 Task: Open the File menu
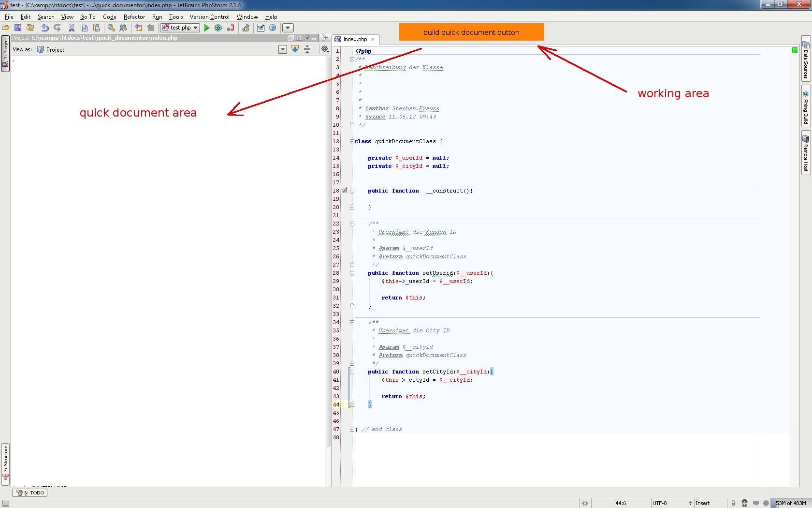9,17
